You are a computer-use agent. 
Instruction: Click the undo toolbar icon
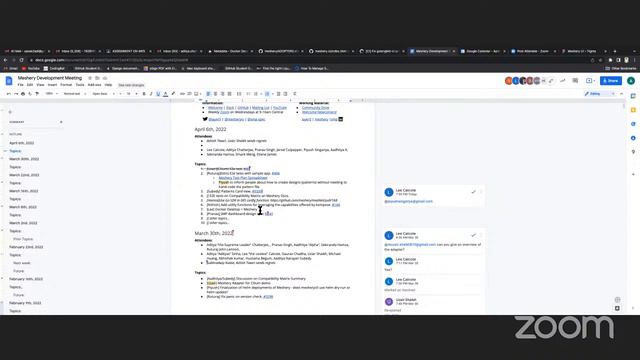click(9, 94)
